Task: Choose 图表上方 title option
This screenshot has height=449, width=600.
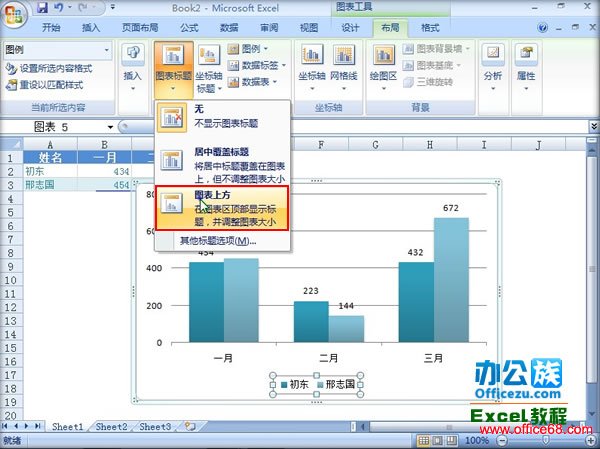Action: click(222, 208)
